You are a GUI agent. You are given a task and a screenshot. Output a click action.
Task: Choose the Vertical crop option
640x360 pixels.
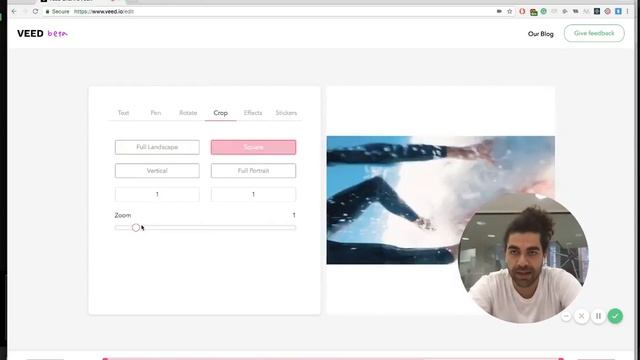[x=157, y=171]
